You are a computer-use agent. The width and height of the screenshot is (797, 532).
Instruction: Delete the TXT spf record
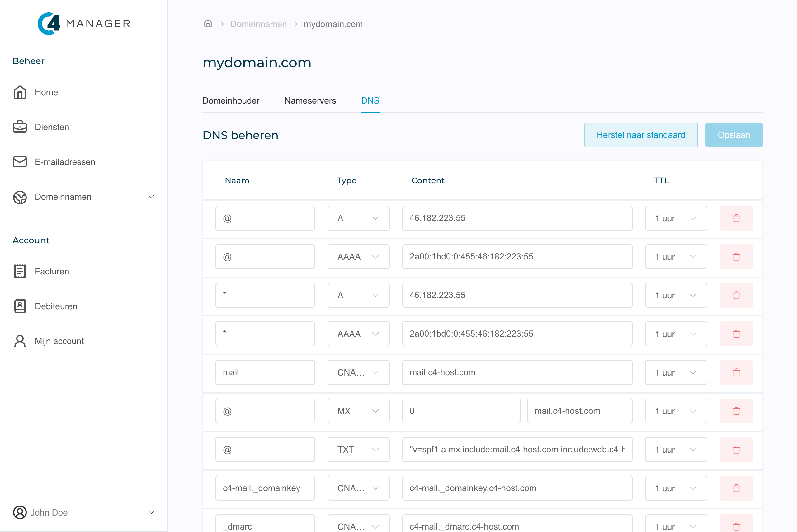(x=736, y=450)
